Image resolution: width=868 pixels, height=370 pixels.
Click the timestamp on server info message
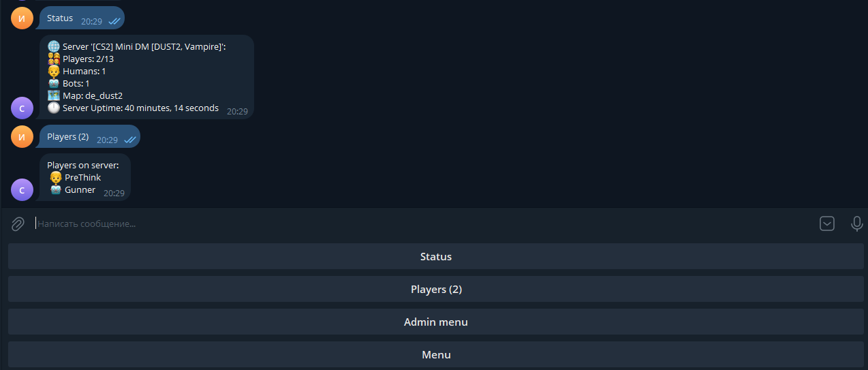tap(237, 111)
